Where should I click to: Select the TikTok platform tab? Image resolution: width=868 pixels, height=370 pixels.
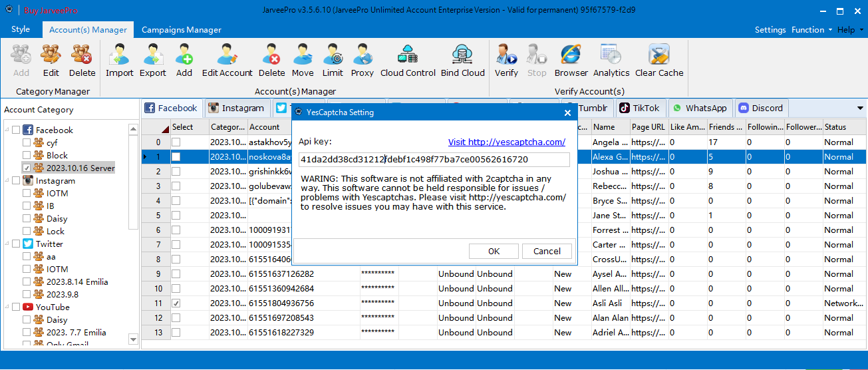[639, 108]
